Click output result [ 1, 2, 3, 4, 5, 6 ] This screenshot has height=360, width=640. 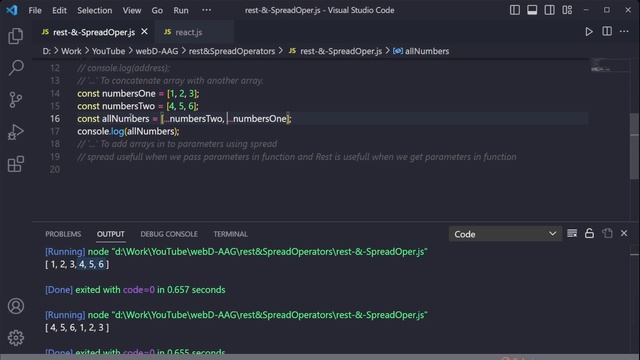[x=77, y=264]
